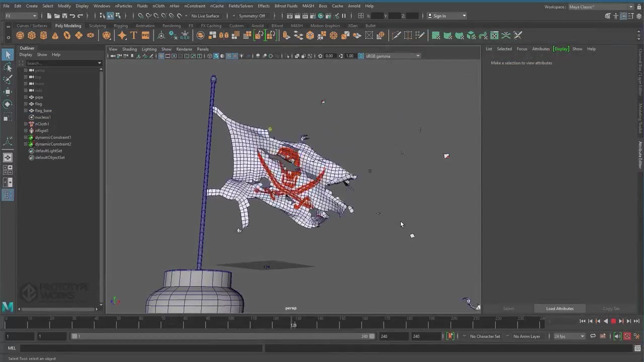Open the FX menu set dropdown
The height and width of the screenshot is (362, 644).
[20, 16]
